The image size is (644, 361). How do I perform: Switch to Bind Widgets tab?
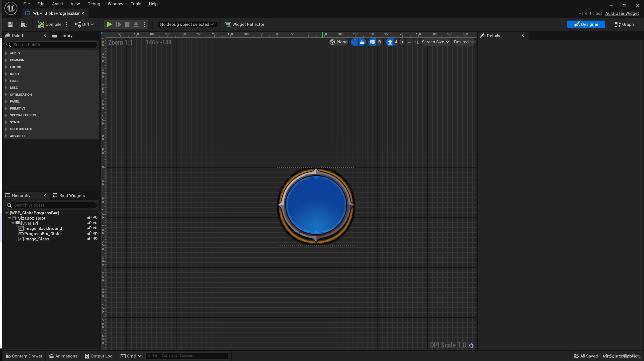click(69, 195)
